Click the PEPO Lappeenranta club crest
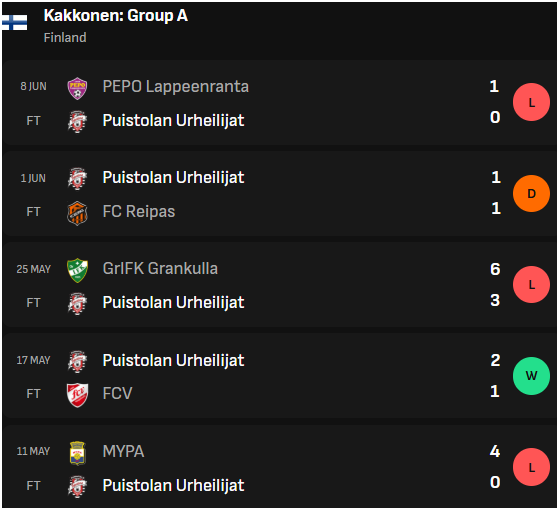 (77, 88)
